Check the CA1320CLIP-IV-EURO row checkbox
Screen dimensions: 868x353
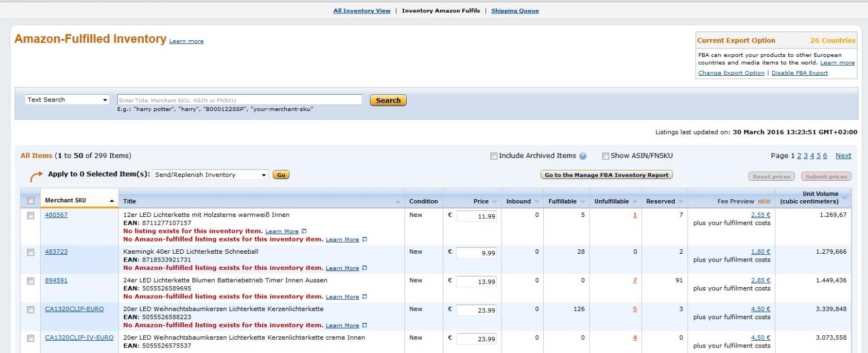click(31, 338)
